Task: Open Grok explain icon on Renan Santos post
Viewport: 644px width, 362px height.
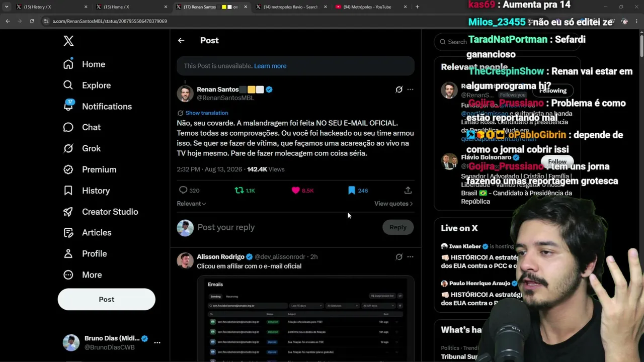Action: point(399,89)
